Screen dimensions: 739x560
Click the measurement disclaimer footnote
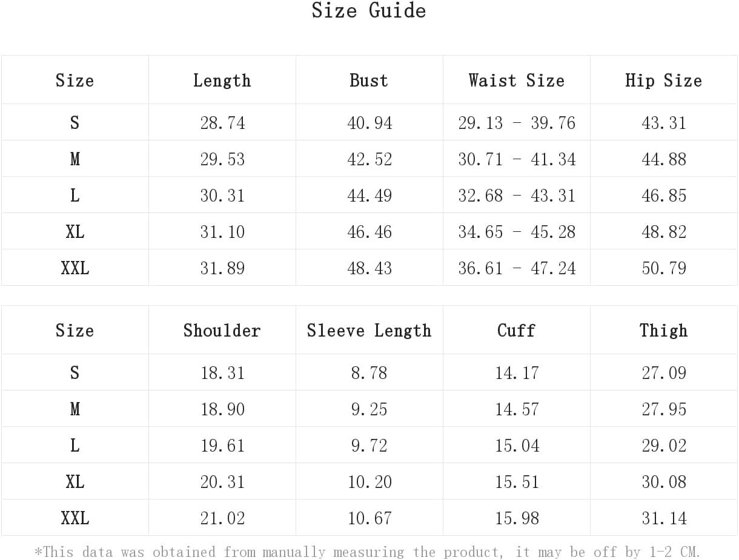[x=368, y=552]
